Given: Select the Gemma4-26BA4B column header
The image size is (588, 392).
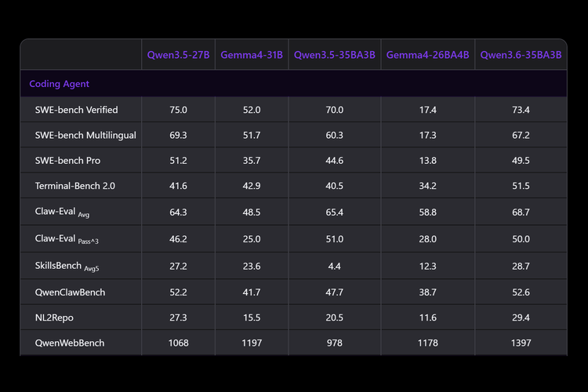Looking at the screenshot, I should (x=427, y=55).
